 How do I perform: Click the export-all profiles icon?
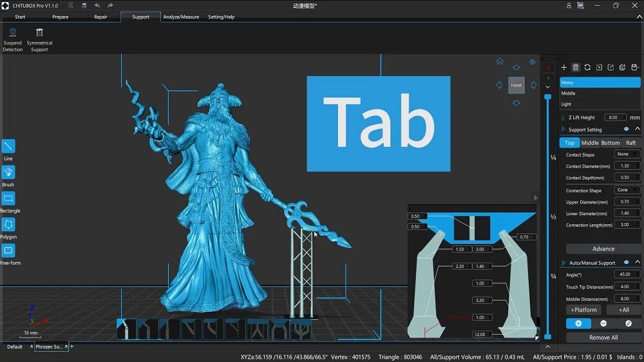(x=623, y=68)
